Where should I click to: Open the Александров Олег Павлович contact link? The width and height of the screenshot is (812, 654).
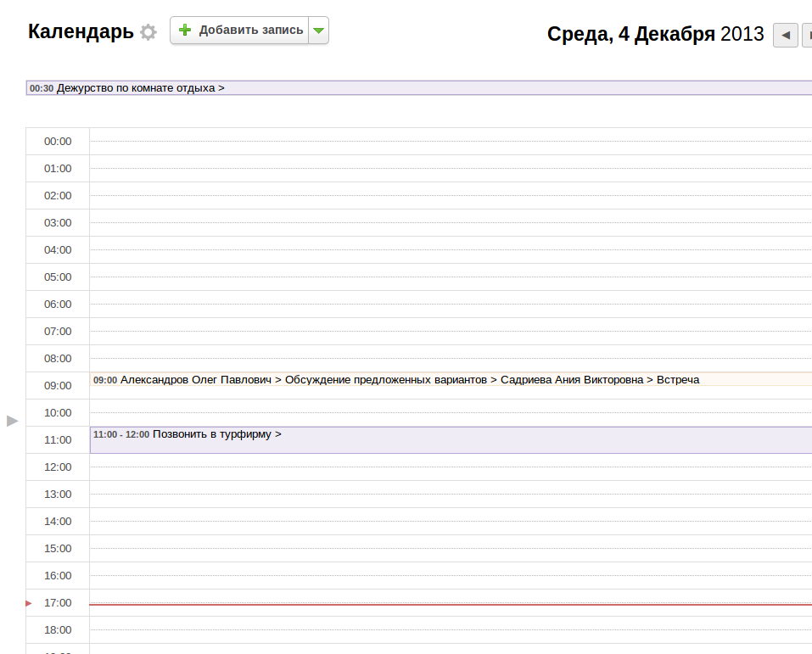click(x=196, y=380)
